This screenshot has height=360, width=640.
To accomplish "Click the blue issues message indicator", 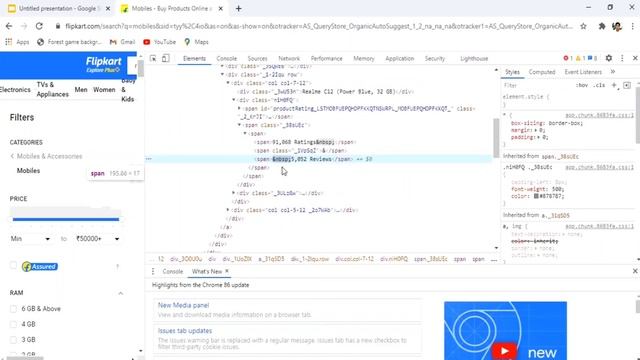I will (x=592, y=58).
